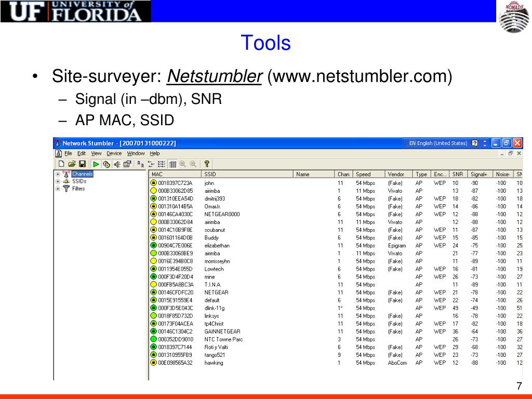Sort by the SNR column header

click(458, 174)
